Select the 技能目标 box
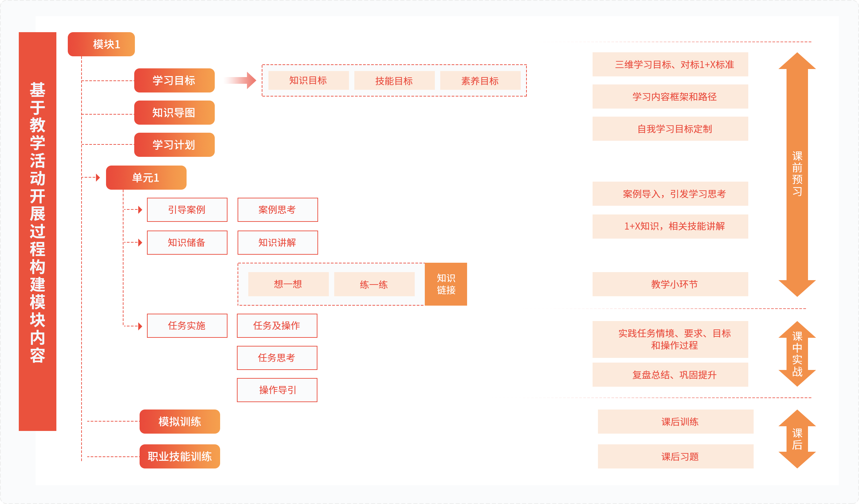This screenshot has height=504, width=859. [394, 81]
